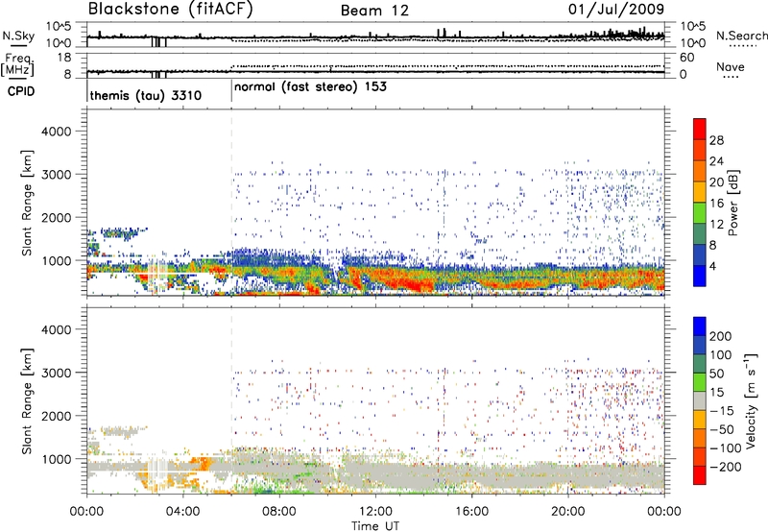The width and height of the screenshot is (768, 532).
Task: Click the '16:00' time axis tick label
Action: click(471, 512)
